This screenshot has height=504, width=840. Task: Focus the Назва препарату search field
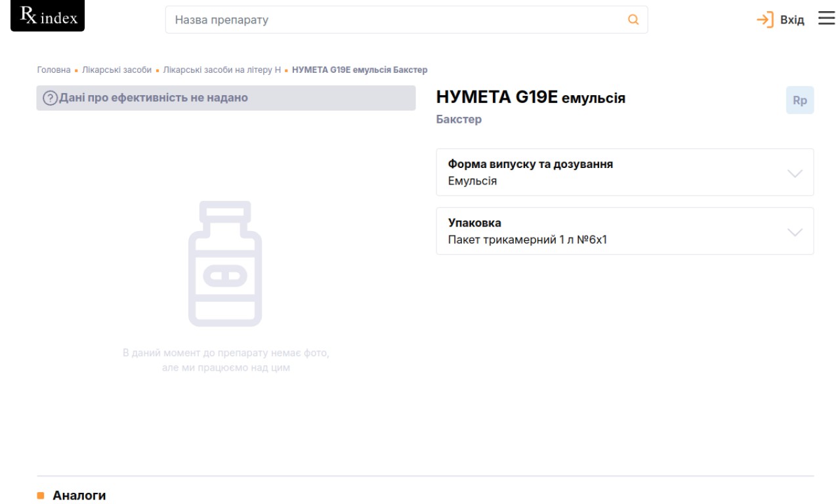[x=394, y=20]
